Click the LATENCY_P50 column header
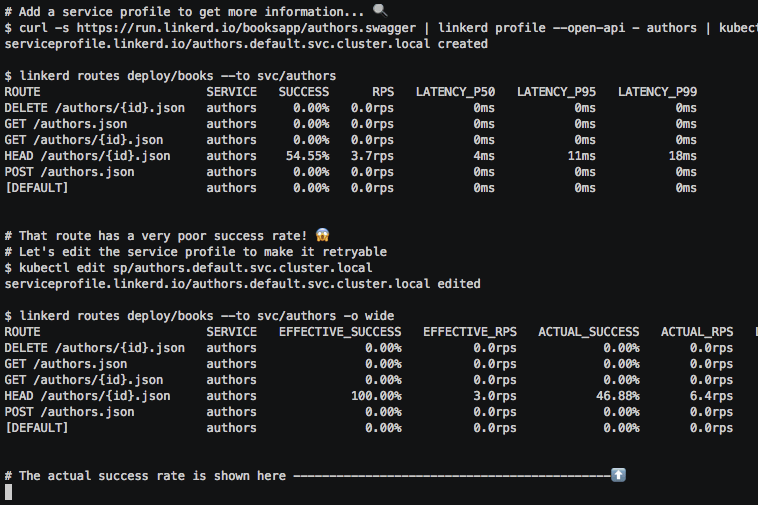The height and width of the screenshot is (505, 758). click(x=455, y=92)
